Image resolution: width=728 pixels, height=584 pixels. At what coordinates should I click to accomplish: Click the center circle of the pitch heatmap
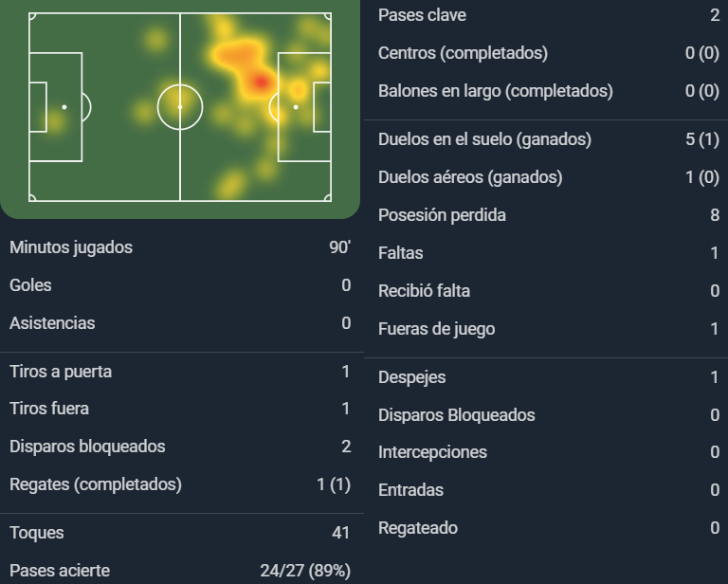tap(180, 107)
